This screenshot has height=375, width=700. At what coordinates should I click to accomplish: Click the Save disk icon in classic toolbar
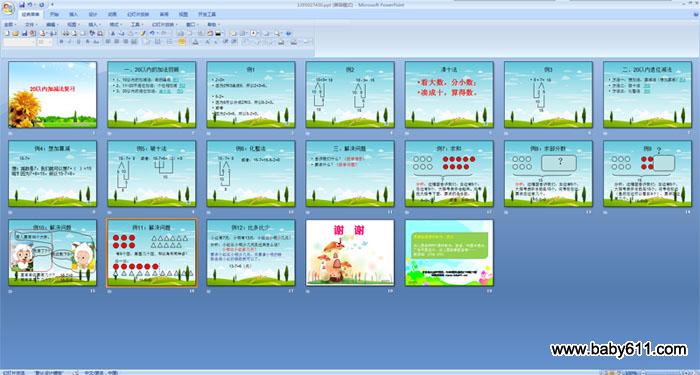point(25,33)
